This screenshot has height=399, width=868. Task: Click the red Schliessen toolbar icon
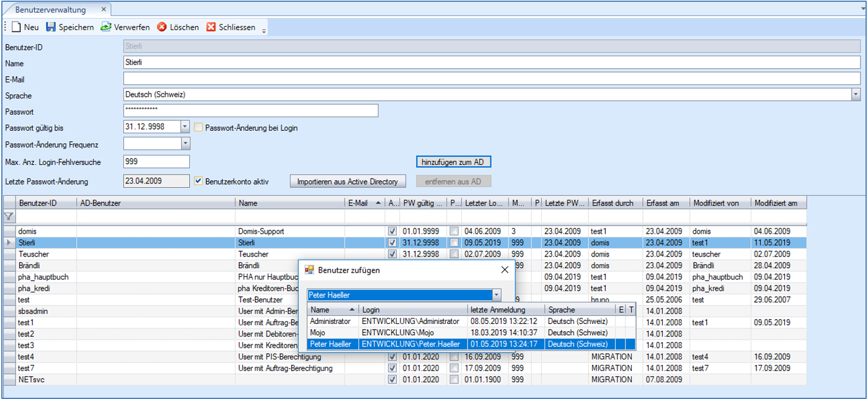pyautogui.click(x=211, y=27)
